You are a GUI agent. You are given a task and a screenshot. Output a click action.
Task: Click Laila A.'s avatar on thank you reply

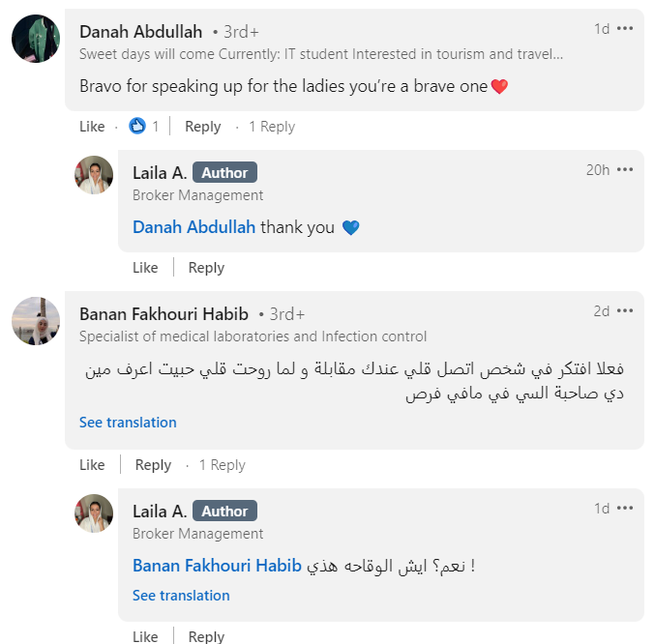(x=94, y=175)
